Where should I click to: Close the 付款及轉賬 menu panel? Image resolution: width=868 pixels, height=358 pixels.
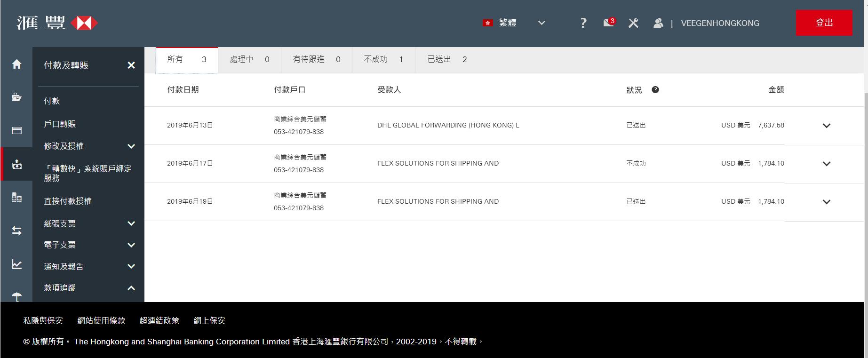pyautogui.click(x=131, y=65)
